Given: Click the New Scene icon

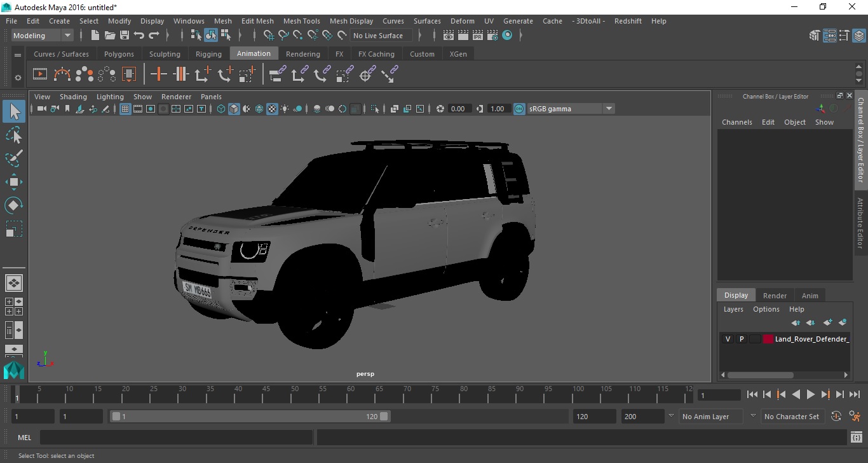Looking at the screenshot, I should (95, 36).
